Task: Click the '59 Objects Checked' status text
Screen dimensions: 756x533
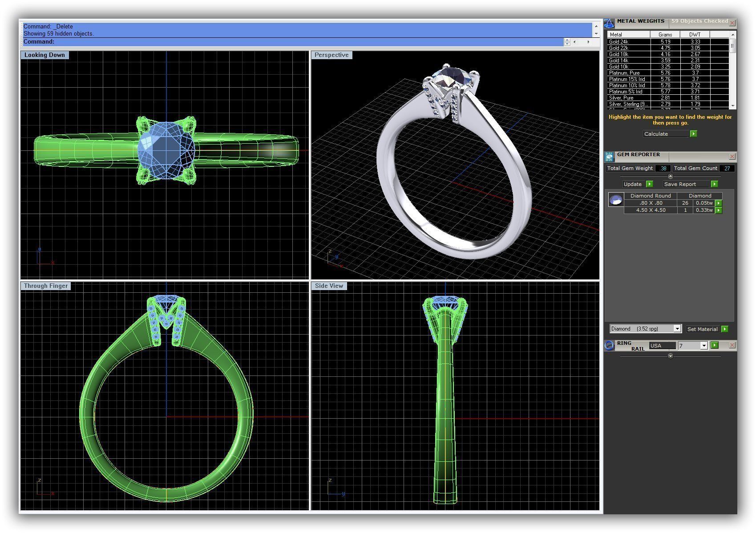Action: pos(699,21)
